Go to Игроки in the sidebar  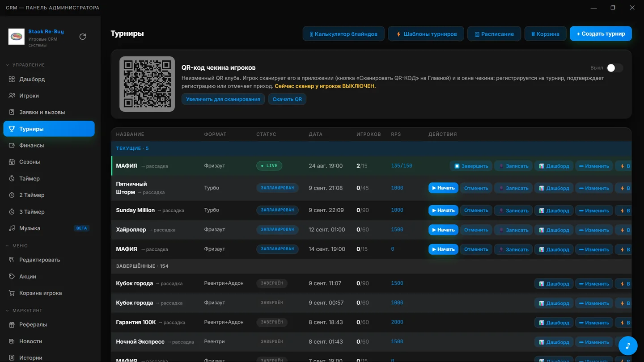pyautogui.click(x=49, y=96)
